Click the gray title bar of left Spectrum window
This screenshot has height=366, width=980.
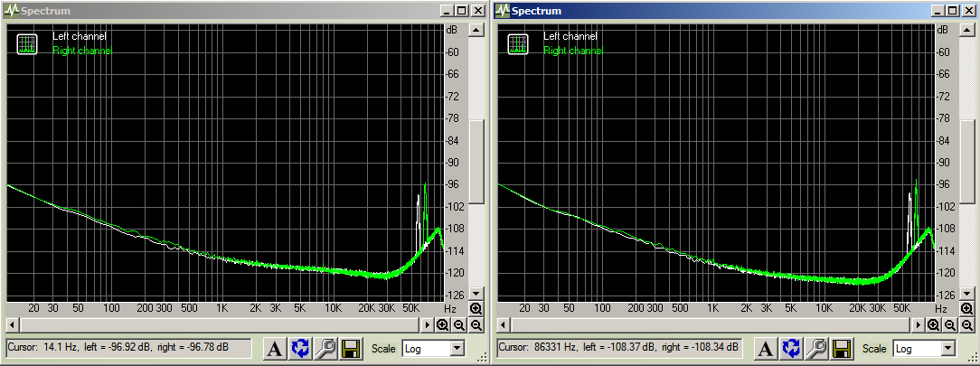[x=244, y=11]
